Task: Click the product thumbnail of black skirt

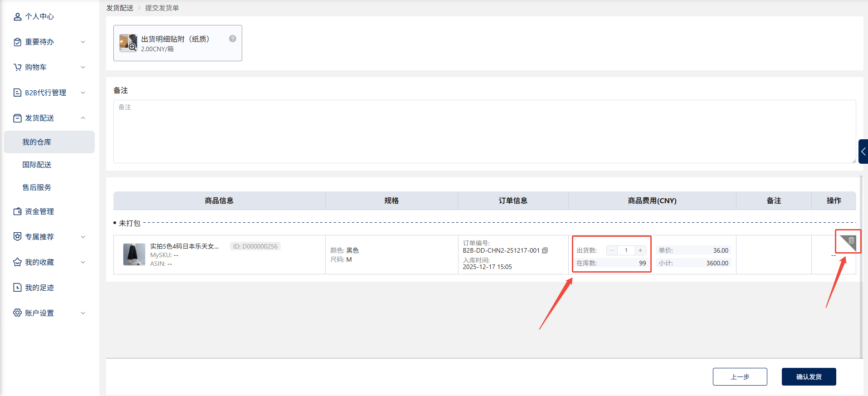Action: click(134, 254)
